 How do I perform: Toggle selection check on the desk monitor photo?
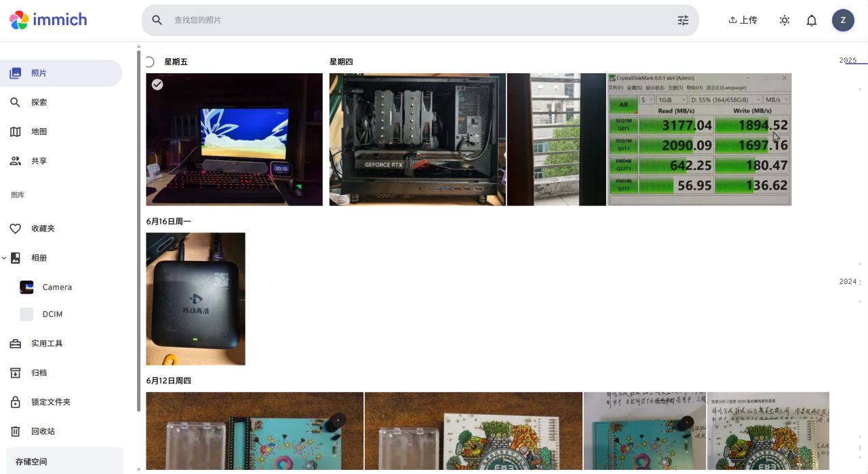click(157, 84)
